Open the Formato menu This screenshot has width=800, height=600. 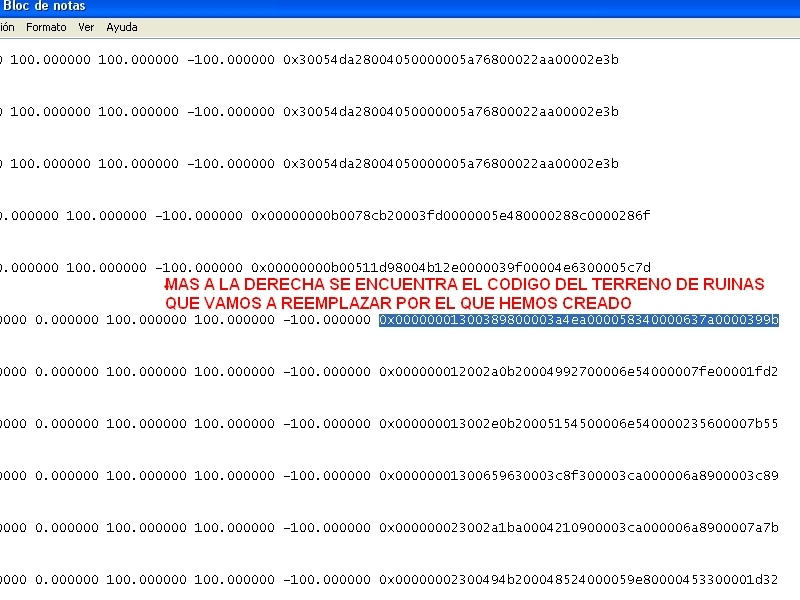tap(46, 27)
